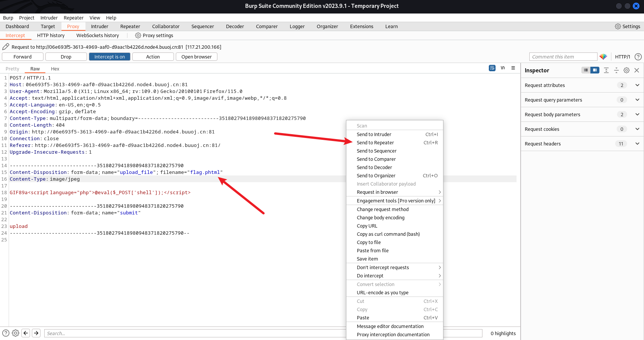Expand all Inspector sections icon
The height and width of the screenshot is (340, 644).
point(606,70)
